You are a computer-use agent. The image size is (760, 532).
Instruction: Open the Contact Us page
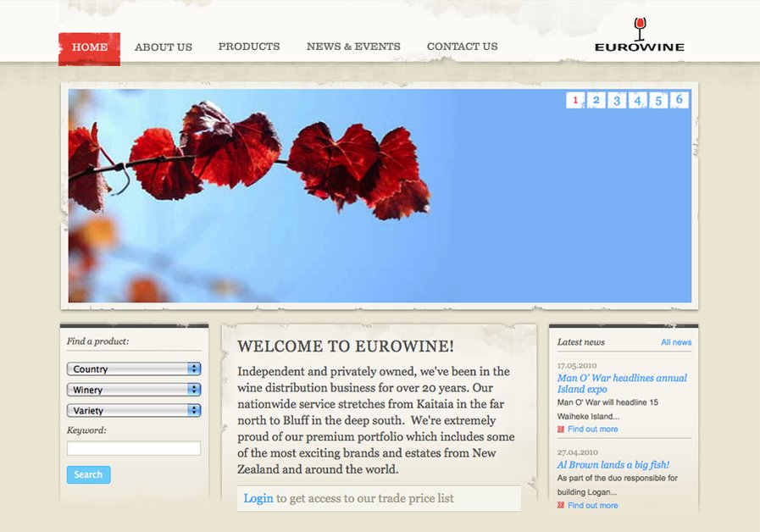pyautogui.click(x=462, y=47)
